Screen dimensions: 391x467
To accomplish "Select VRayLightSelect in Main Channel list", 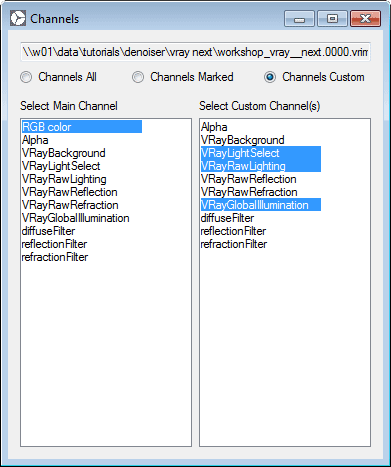I will (61, 166).
